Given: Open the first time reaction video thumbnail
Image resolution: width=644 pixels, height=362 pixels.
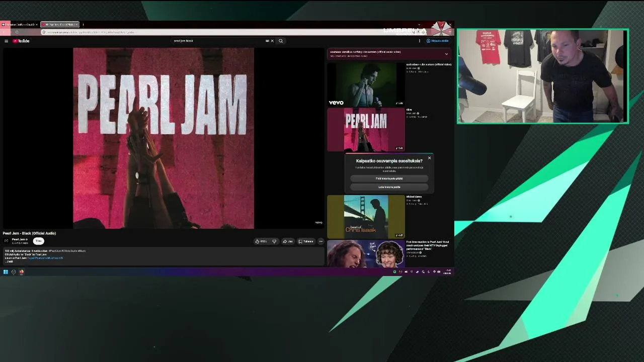Looking at the screenshot, I should pos(366,253).
